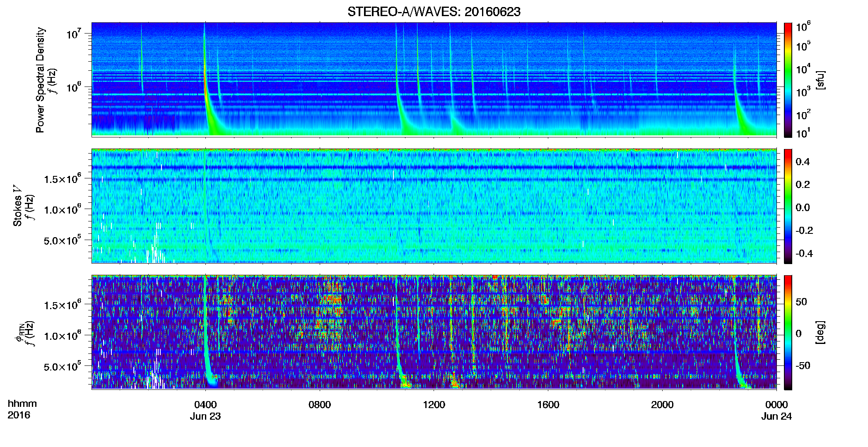Click the 10^1 tick on the sfu colorbar
Image resolution: width=868 pixels, height=447 pixels.
point(803,133)
